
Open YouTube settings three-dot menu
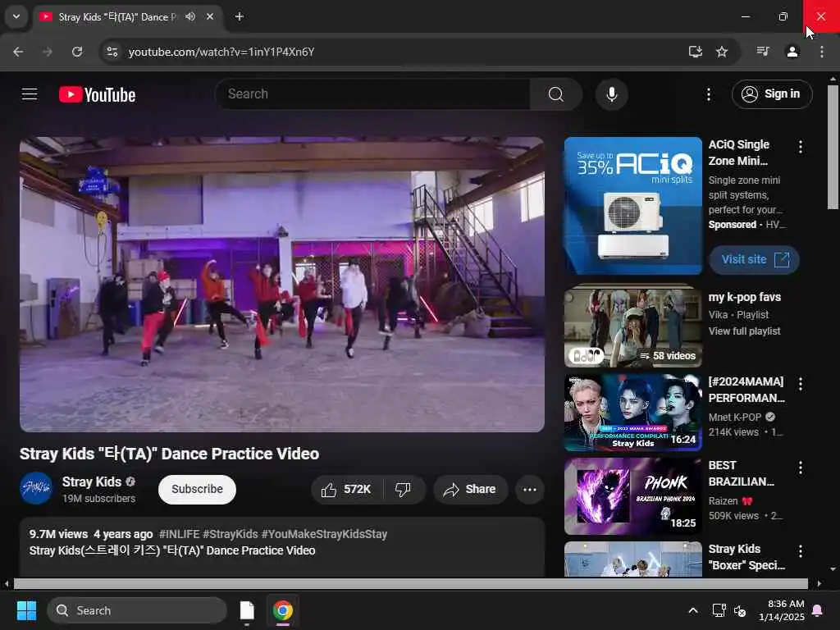click(708, 94)
